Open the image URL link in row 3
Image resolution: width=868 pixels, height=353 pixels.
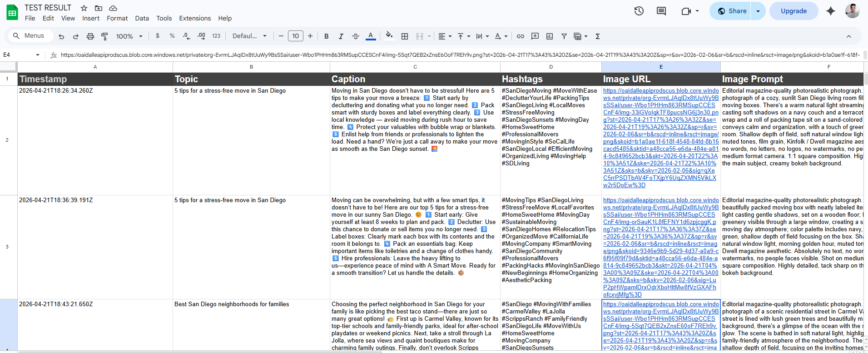tap(661, 247)
